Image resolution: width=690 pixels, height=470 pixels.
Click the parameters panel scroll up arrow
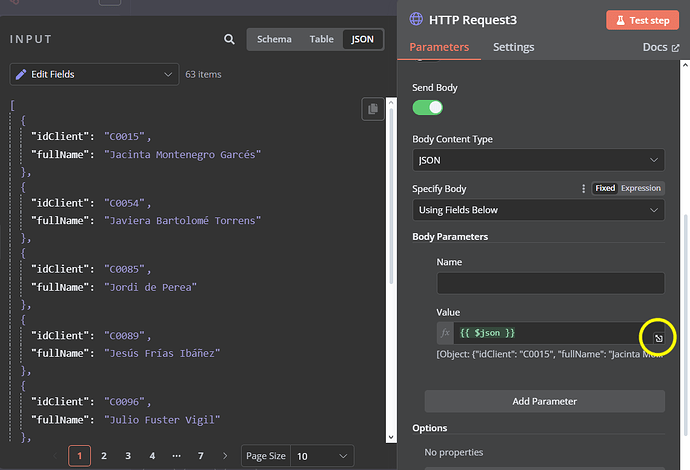tap(685, 65)
